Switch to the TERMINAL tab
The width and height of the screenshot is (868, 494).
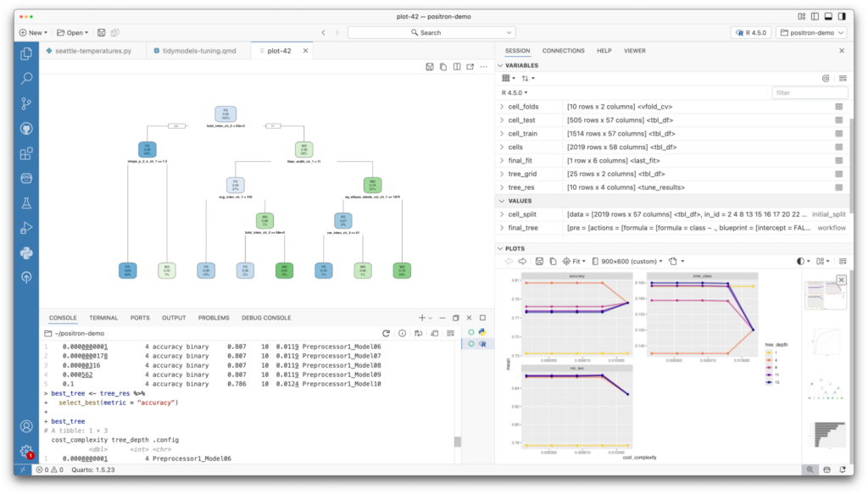[x=103, y=318]
